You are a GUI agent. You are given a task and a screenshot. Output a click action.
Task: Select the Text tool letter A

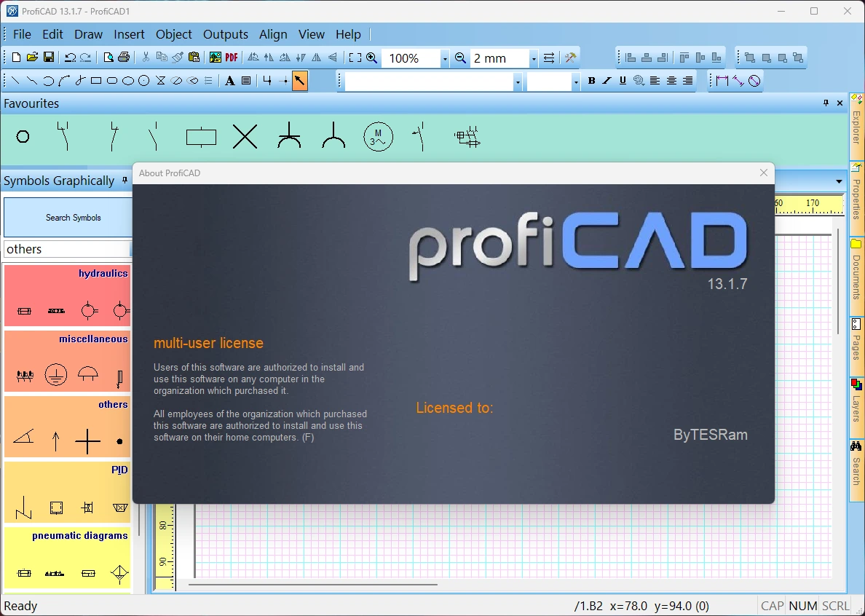click(x=230, y=81)
